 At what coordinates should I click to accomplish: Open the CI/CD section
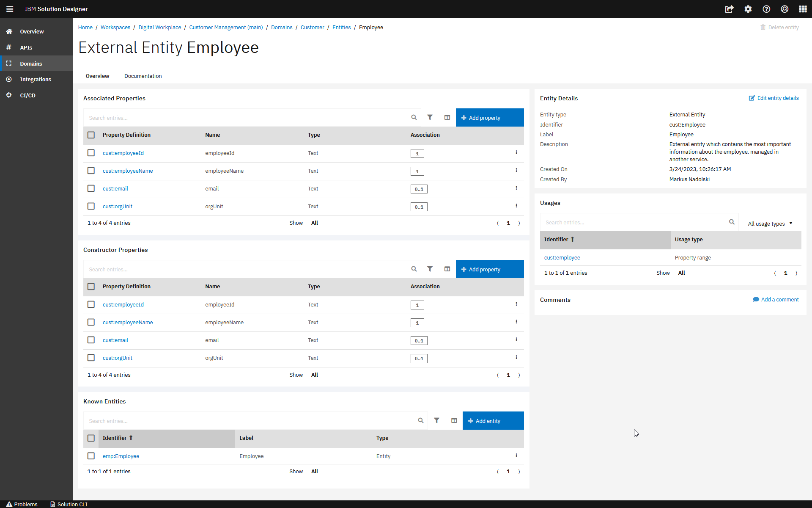27,95
